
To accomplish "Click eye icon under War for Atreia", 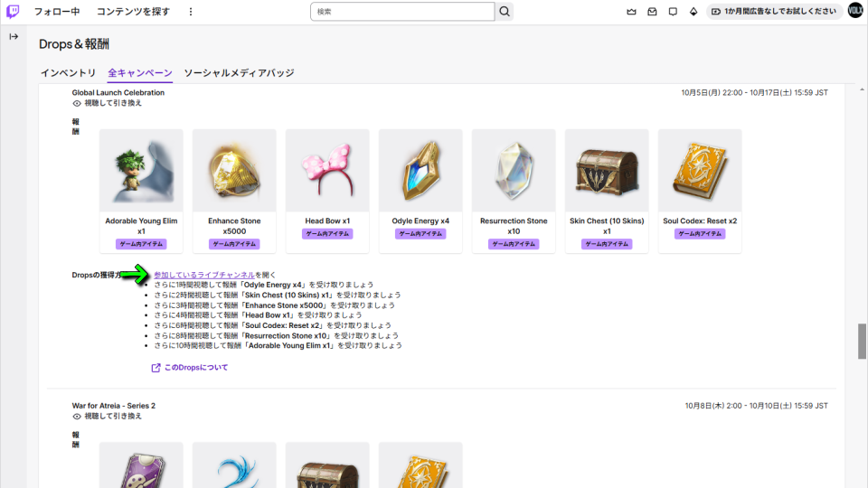I will (x=77, y=417).
